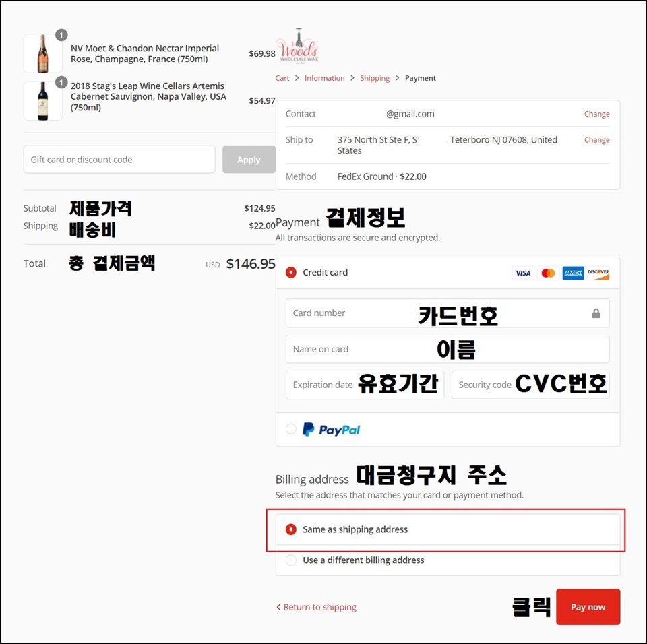The width and height of the screenshot is (647, 644).
Task: Click the quantity badge on Moet bottle
Action: coord(61,36)
